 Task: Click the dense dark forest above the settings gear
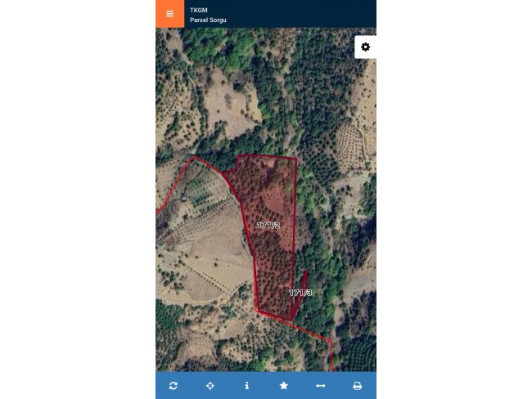click(x=365, y=31)
